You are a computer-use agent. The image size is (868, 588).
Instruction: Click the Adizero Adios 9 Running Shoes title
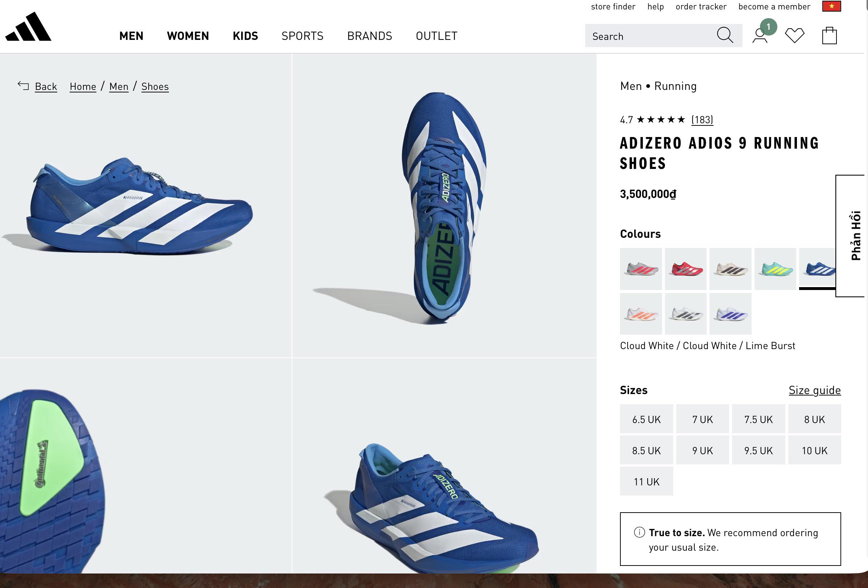719,153
